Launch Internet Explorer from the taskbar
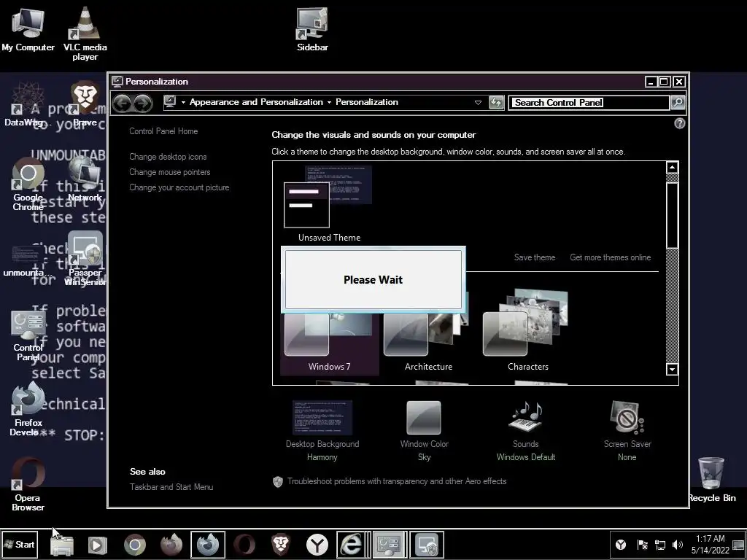The width and height of the screenshot is (747, 560). (x=353, y=545)
